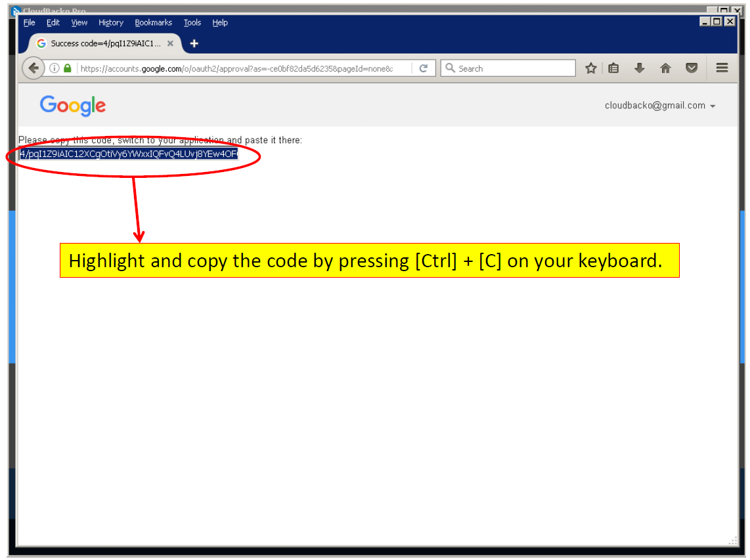Screen dimensions: 750x560
Task: Minimize the browser window
Action: (705, 22)
